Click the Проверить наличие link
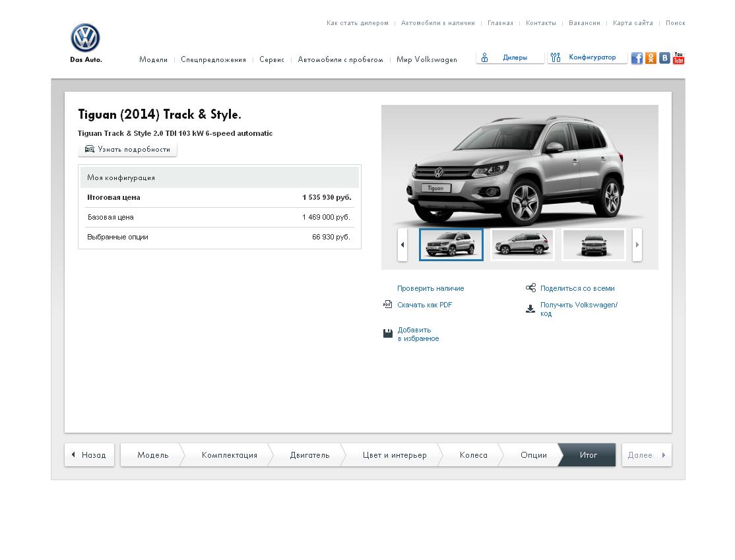 (x=430, y=288)
